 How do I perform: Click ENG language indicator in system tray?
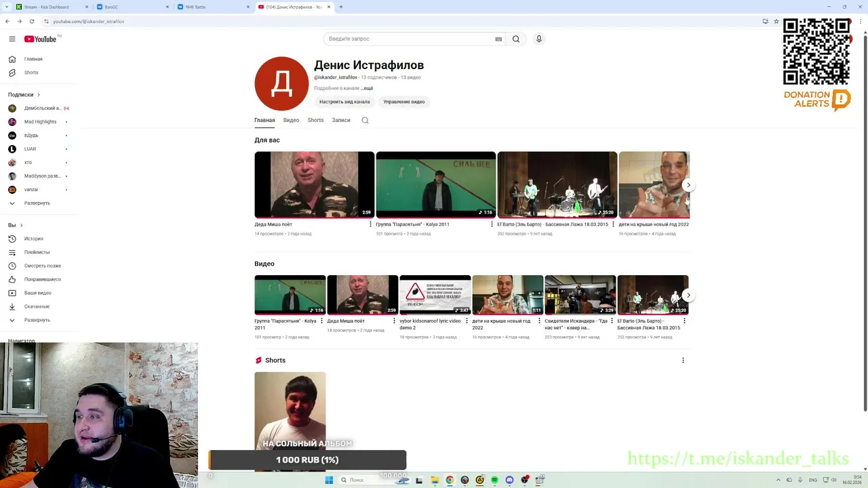point(813,480)
